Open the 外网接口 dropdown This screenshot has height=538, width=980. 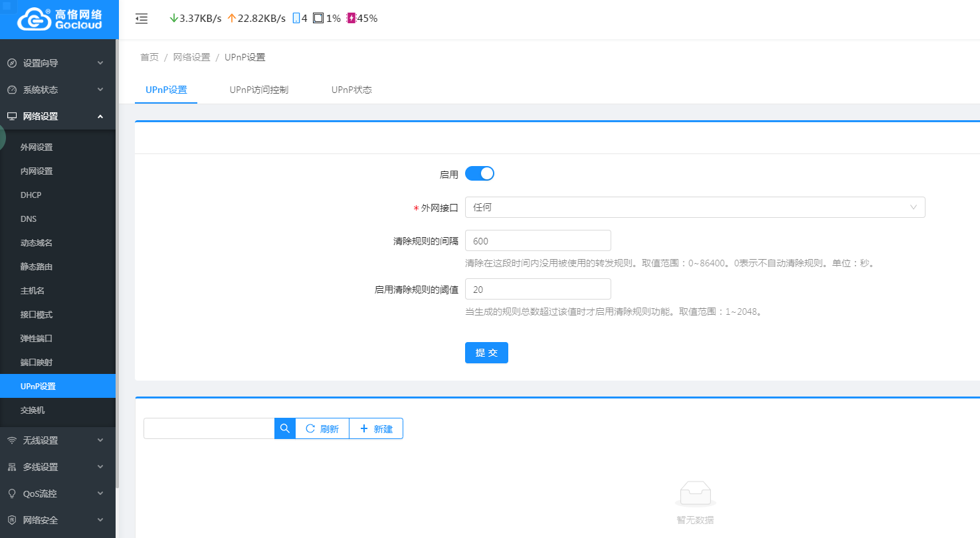coord(694,207)
